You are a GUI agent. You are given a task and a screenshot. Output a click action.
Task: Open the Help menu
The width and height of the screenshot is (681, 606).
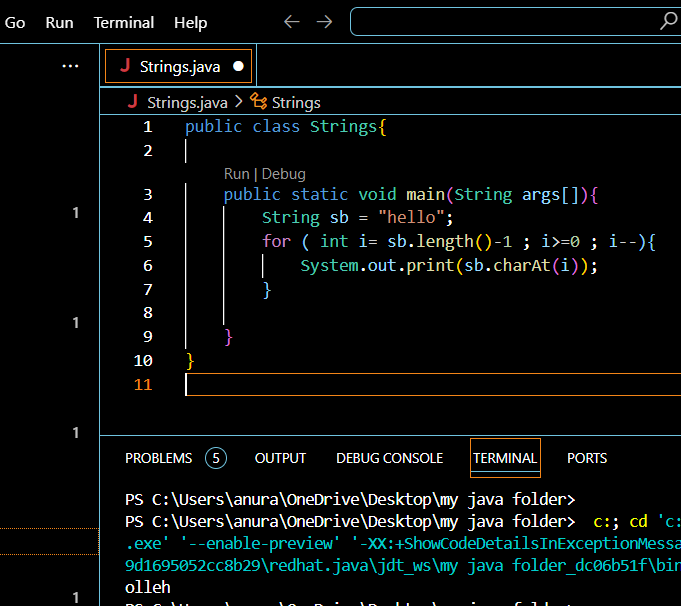click(190, 23)
